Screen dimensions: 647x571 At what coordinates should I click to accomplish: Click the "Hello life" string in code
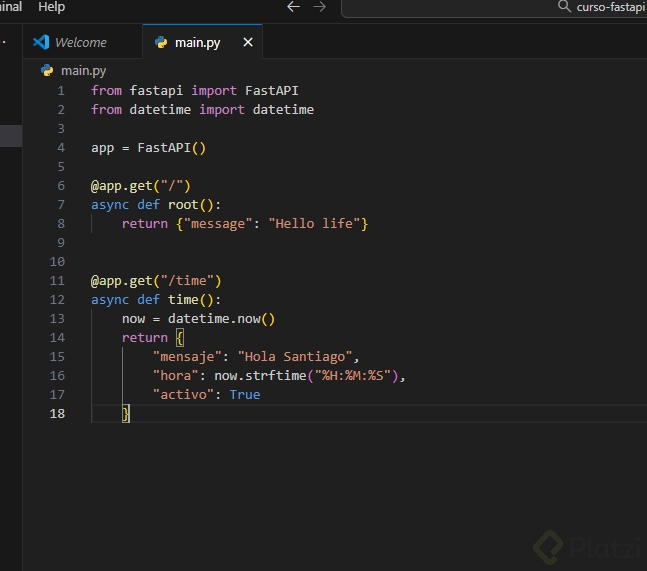(x=314, y=224)
